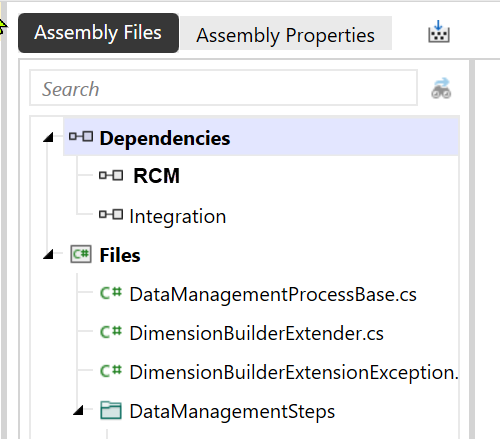Click the C# icon of DimensionBuilderExtender.cs

coord(111,332)
